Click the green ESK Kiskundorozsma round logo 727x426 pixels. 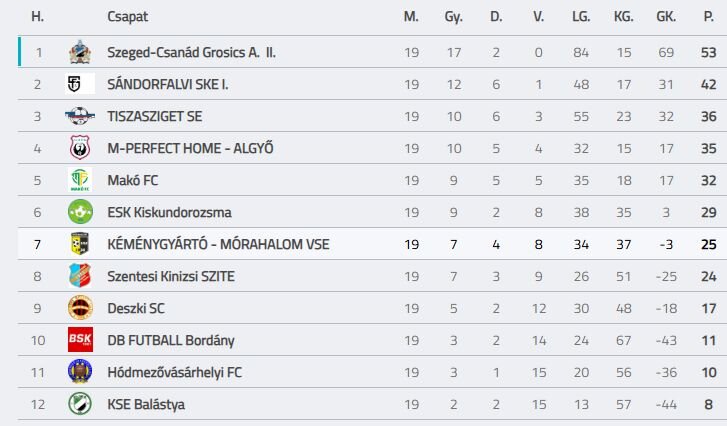coord(80,212)
